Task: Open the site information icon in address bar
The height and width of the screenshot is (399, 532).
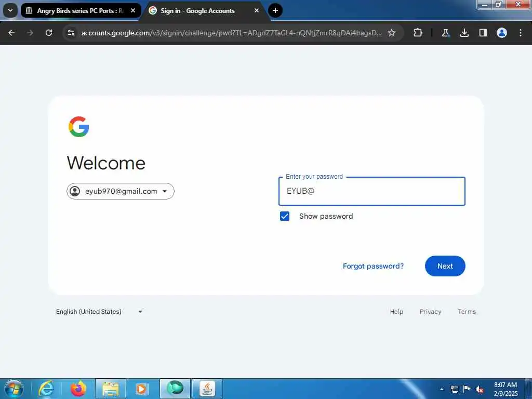Action: (71, 33)
